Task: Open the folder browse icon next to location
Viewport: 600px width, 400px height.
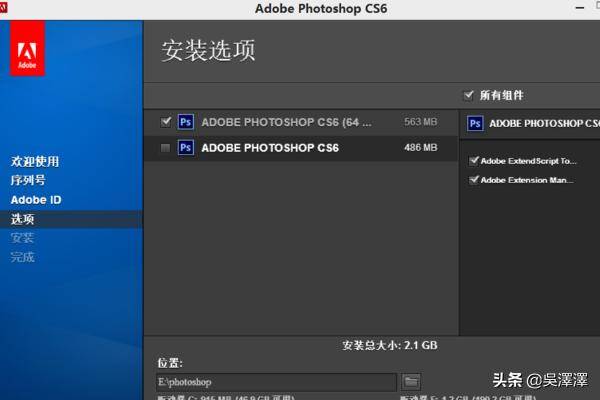Action: (x=411, y=381)
